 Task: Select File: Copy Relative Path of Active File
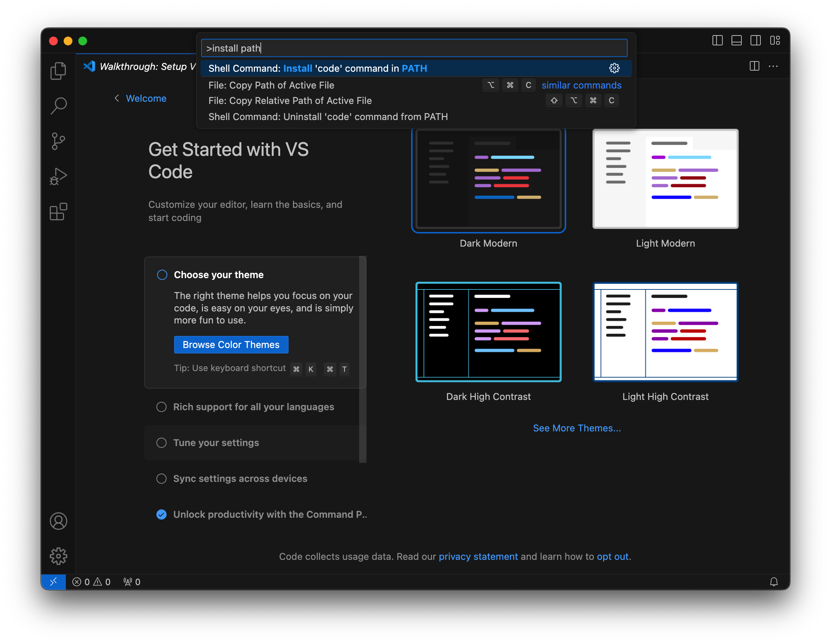click(416, 101)
